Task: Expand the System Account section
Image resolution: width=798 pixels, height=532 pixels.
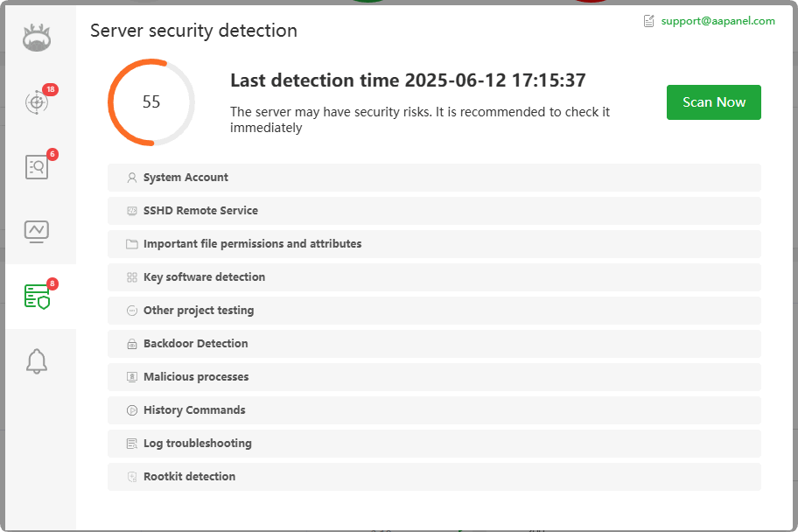Action: pyautogui.click(x=434, y=178)
